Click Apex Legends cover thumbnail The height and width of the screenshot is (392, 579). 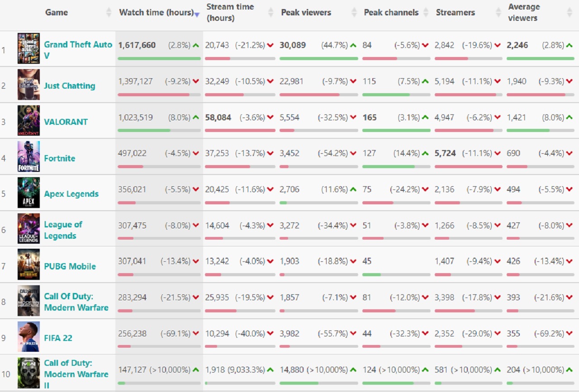[28, 193]
